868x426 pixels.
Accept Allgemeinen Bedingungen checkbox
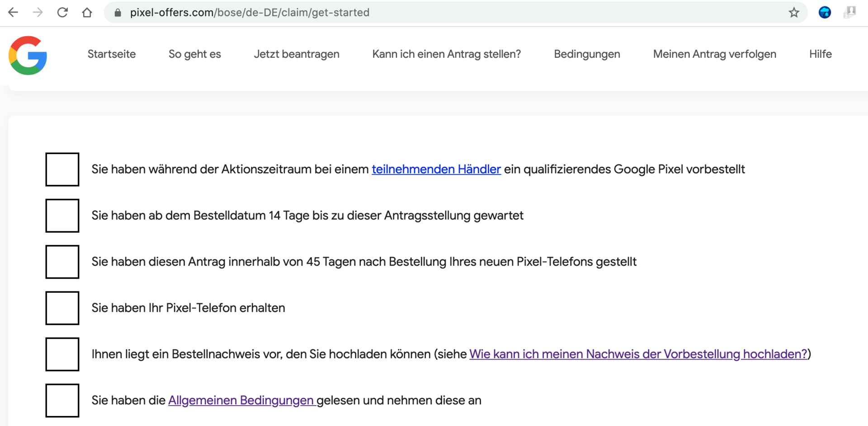coord(62,401)
